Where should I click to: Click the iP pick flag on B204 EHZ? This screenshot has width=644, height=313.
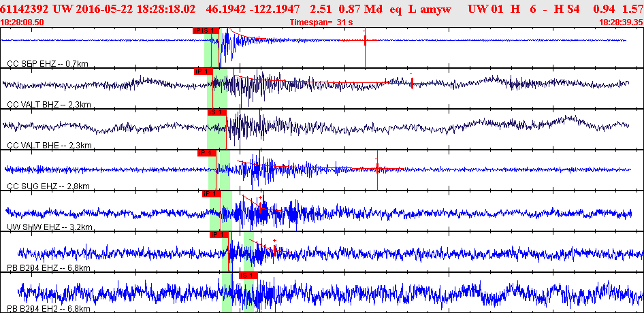pos(218,235)
